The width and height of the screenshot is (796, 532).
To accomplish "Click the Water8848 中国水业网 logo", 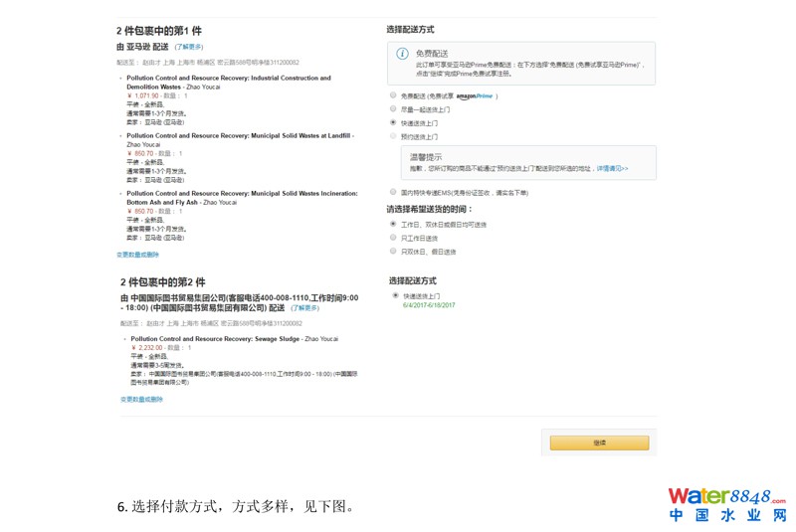I will 726,504.
